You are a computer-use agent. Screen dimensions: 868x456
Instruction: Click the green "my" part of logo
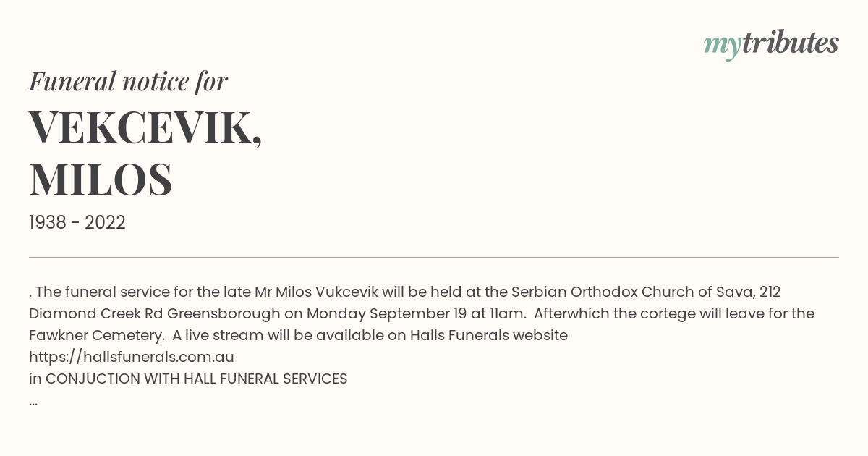click(722, 45)
